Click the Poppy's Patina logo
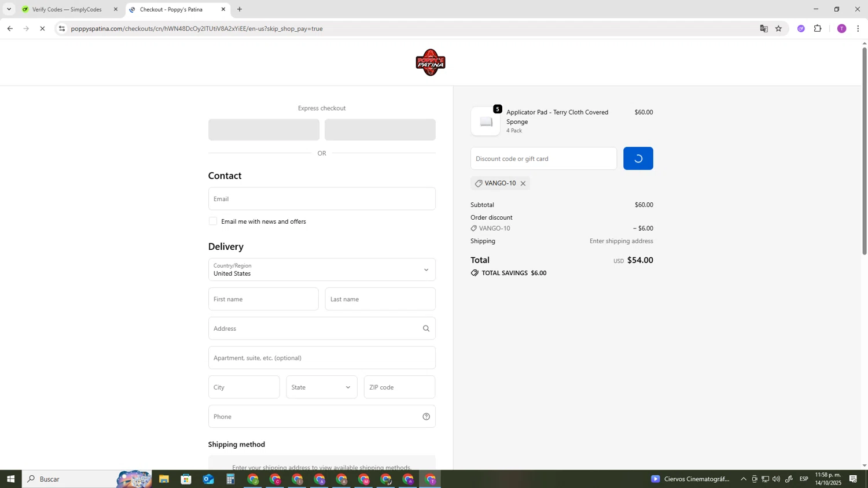 430,62
